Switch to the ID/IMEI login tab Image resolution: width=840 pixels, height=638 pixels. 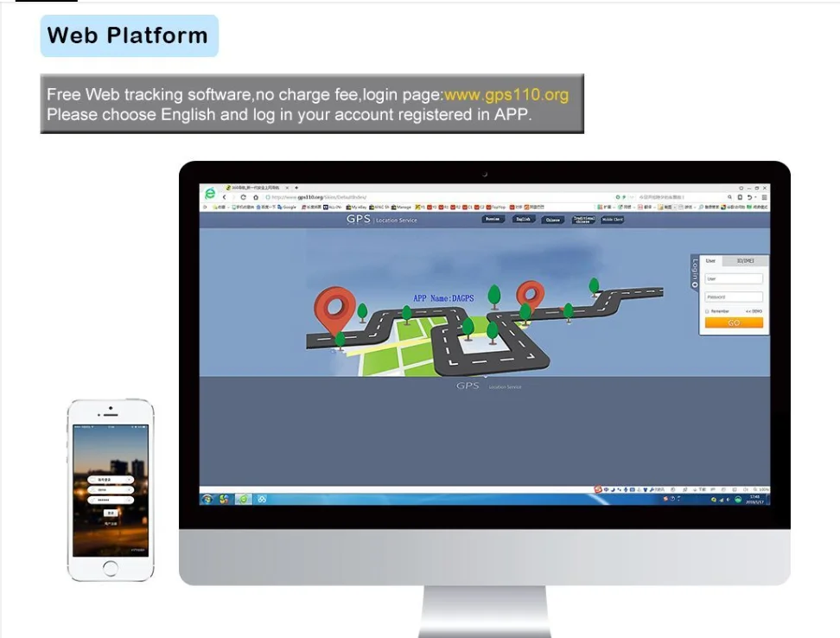pyautogui.click(x=745, y=261)
